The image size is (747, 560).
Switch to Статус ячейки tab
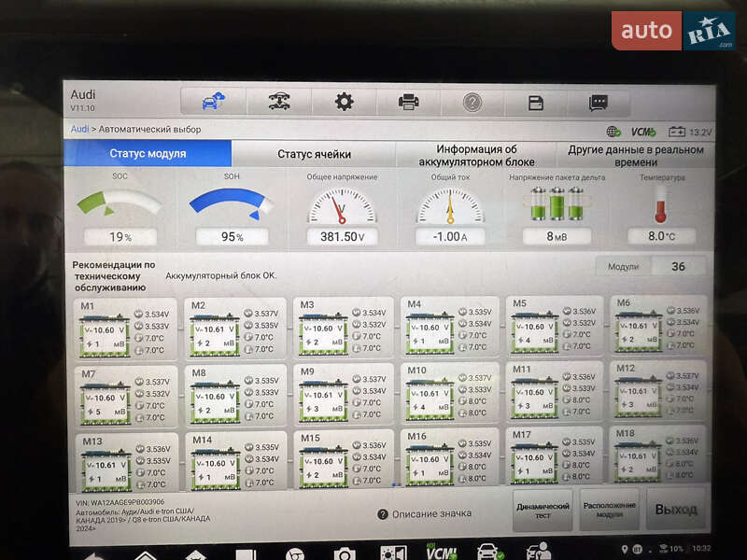pos(314,154)
